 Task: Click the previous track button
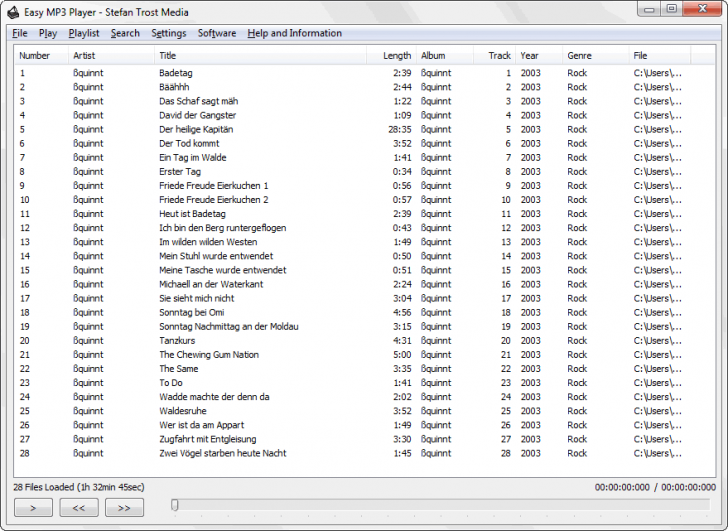[x=79, y=507]
